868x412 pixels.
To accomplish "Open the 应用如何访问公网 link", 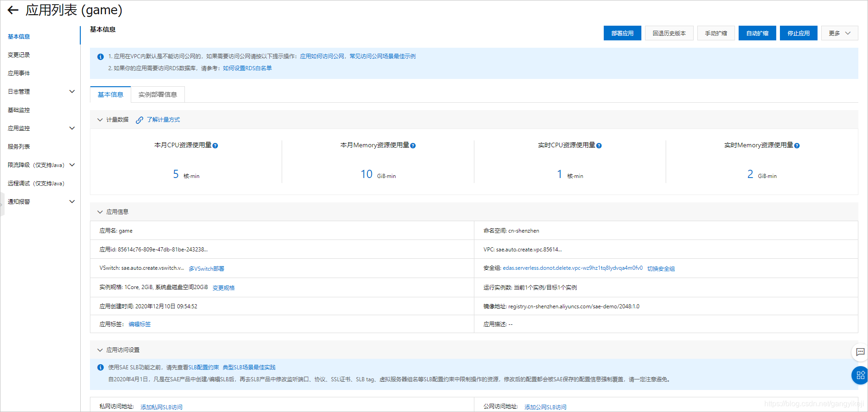I will point(322,56).
